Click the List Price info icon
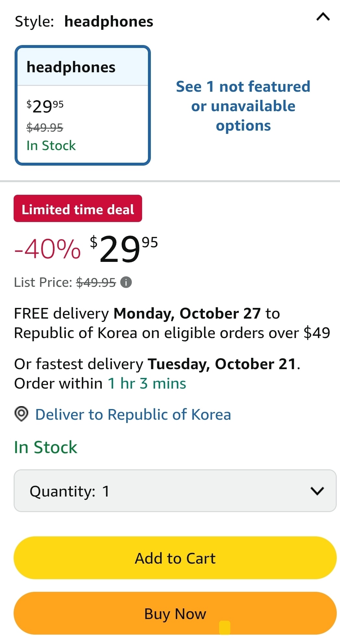This screenshot has width=340, height=644. (126, 282)
